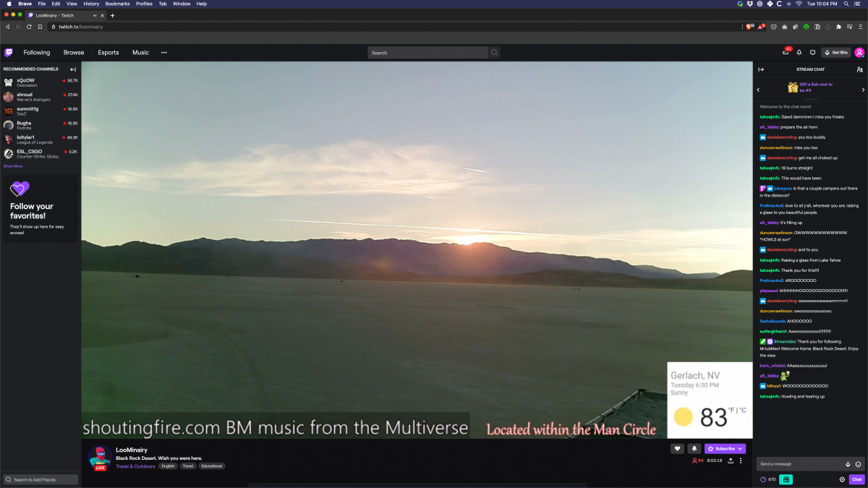Collapse the Recommended Channels sidebar
Screen dimensions: 868x488
click(73, 69)
